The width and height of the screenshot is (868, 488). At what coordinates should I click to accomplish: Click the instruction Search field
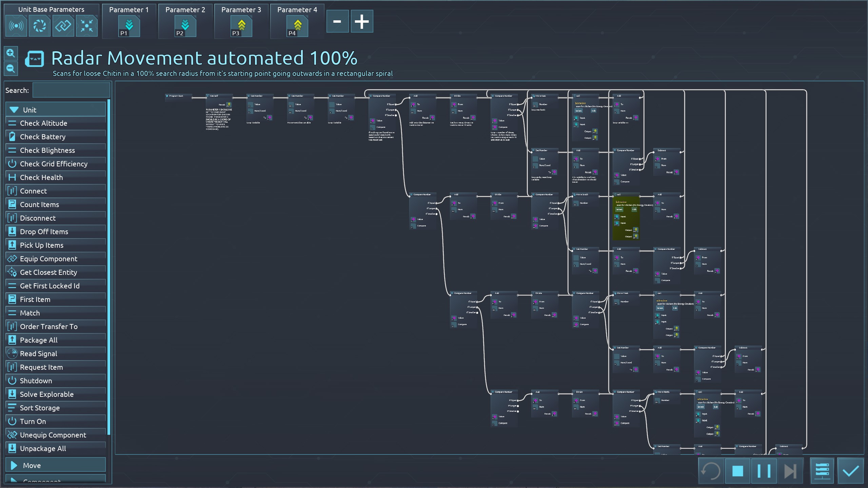71,90
